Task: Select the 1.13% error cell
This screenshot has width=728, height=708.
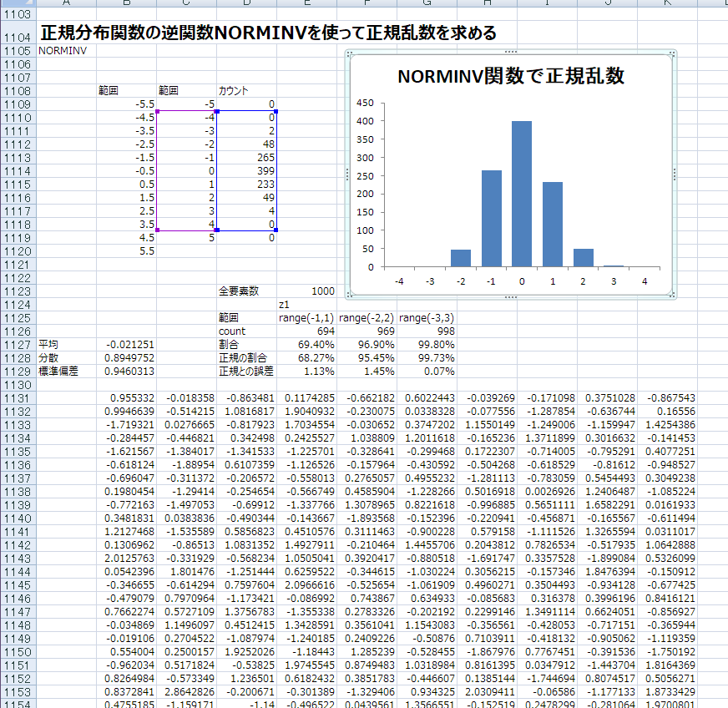Action: pyautogui.click(x=307, y=372)
